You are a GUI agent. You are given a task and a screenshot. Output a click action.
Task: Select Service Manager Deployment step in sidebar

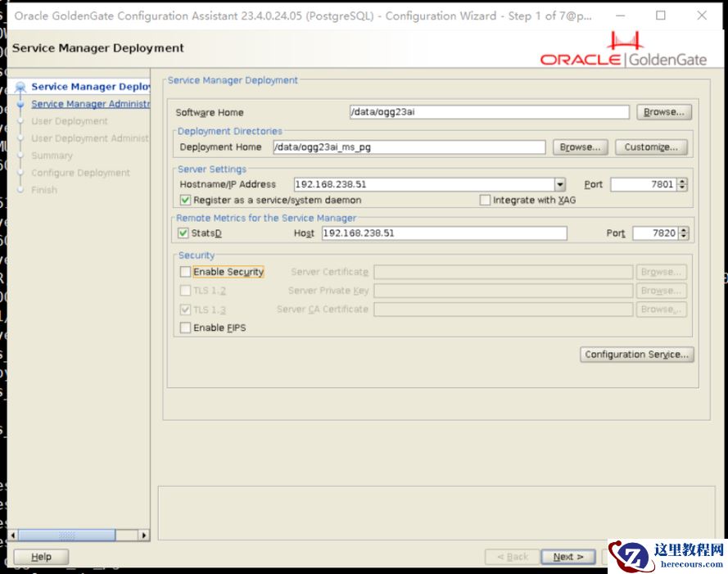[90, 87]
